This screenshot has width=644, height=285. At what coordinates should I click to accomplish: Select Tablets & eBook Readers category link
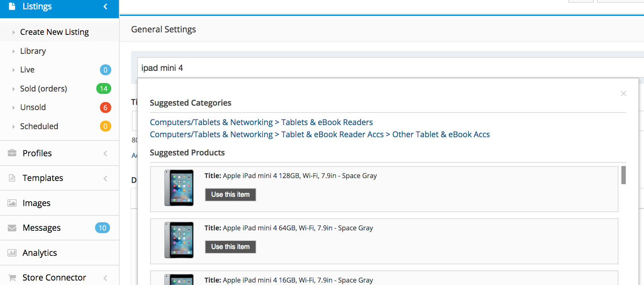point(327,122)
